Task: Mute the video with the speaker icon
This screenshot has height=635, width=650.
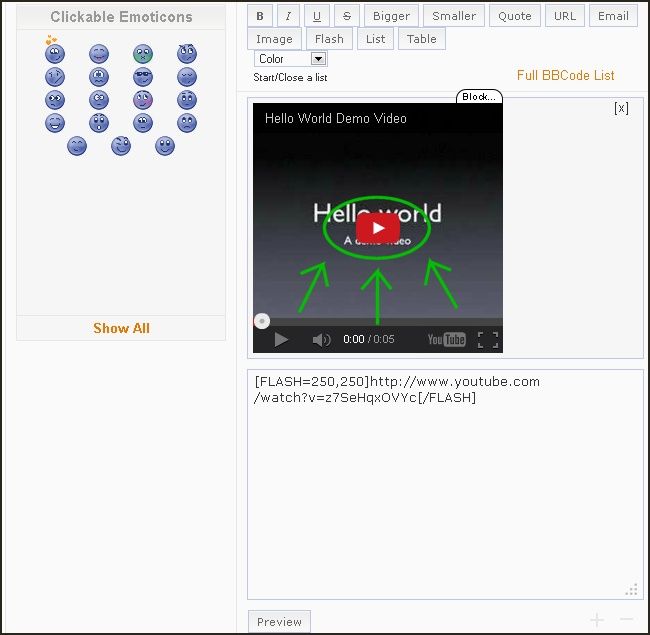Action: (x=321, y=340)
